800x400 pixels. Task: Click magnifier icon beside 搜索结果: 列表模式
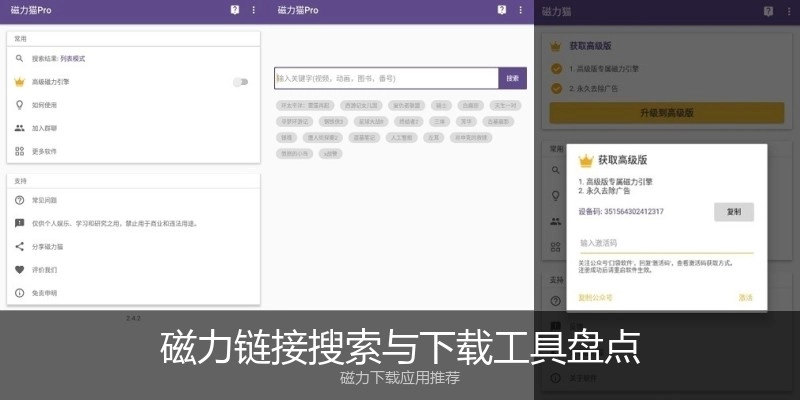tap(19, 59)
